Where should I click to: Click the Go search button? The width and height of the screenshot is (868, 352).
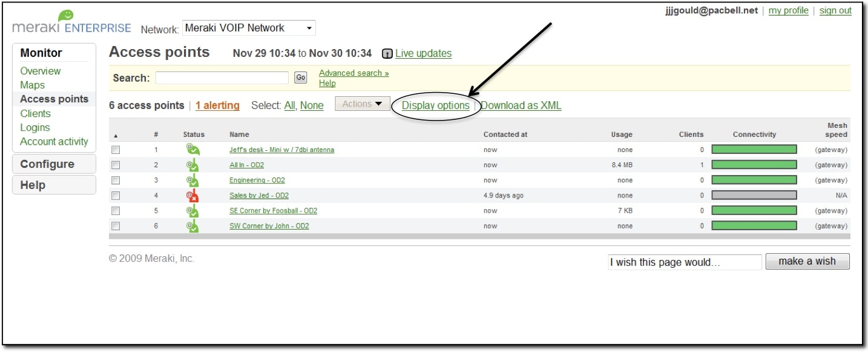tap(301, 78)
